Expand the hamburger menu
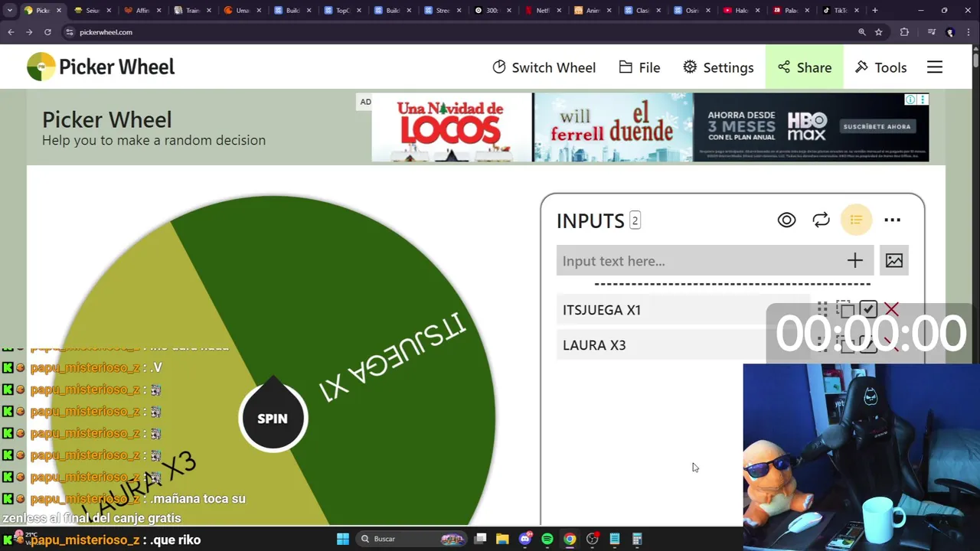 click(935, 67)
